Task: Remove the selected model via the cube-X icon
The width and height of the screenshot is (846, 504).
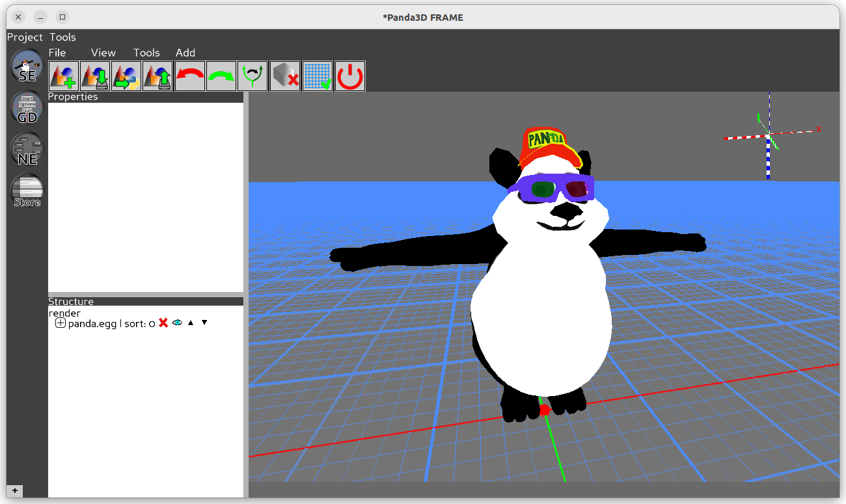Action: click(284, 75)
